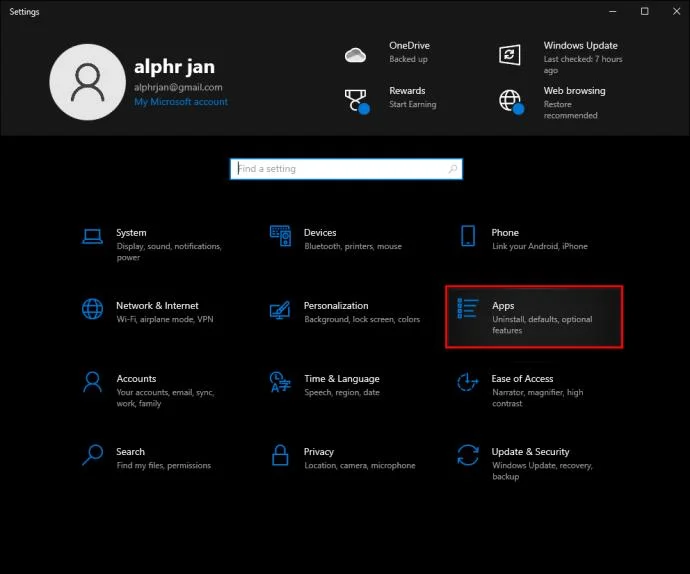
Task: Click the Phone icon
Action: 468,236
